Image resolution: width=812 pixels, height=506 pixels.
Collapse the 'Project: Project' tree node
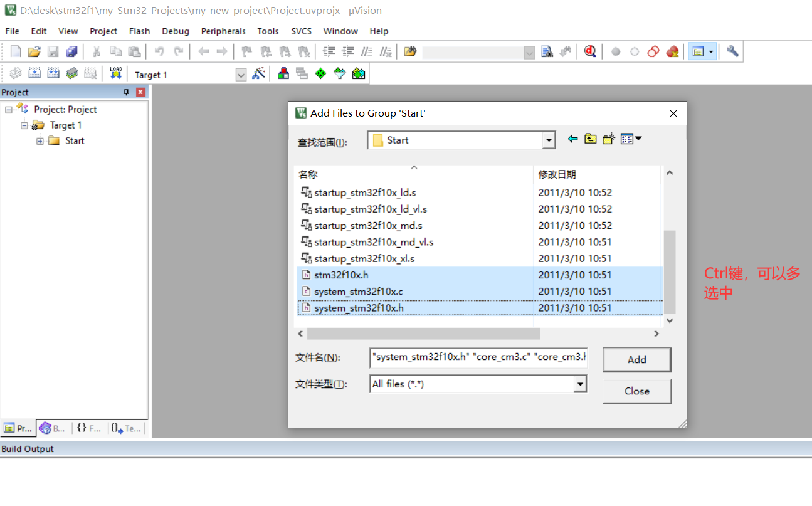9,110
